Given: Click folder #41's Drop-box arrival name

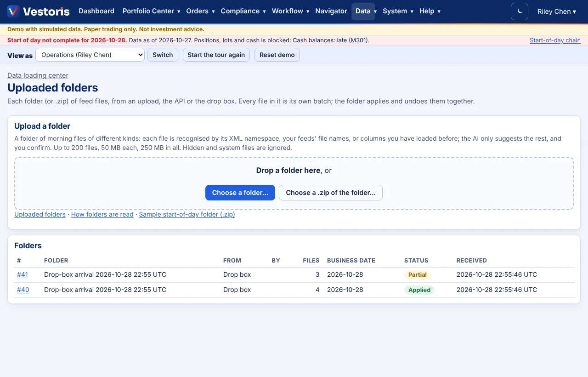Looking at the screenshot, I should tap(105, 274).
